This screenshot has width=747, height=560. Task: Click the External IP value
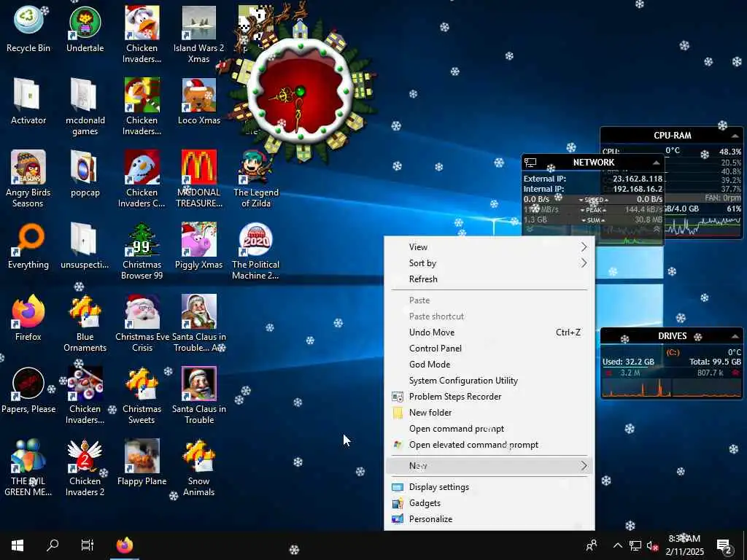pyautogui.click(x=638, y=179)
